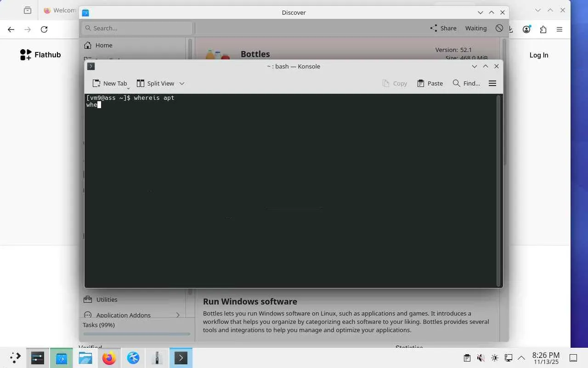Switch to Konsole in the taskbar
Image resolution: width=588 pixels, height=368 pixels.
[181, 357]
